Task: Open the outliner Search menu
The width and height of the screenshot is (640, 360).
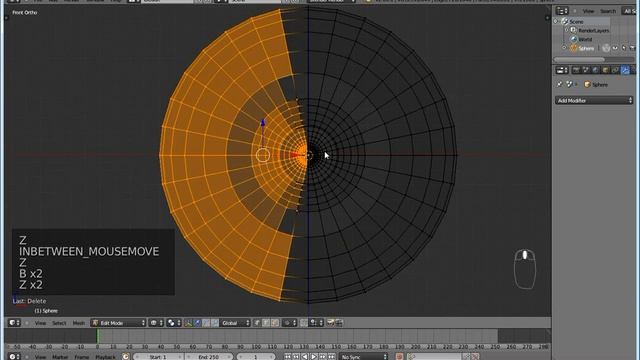Action: coord(608,11)
